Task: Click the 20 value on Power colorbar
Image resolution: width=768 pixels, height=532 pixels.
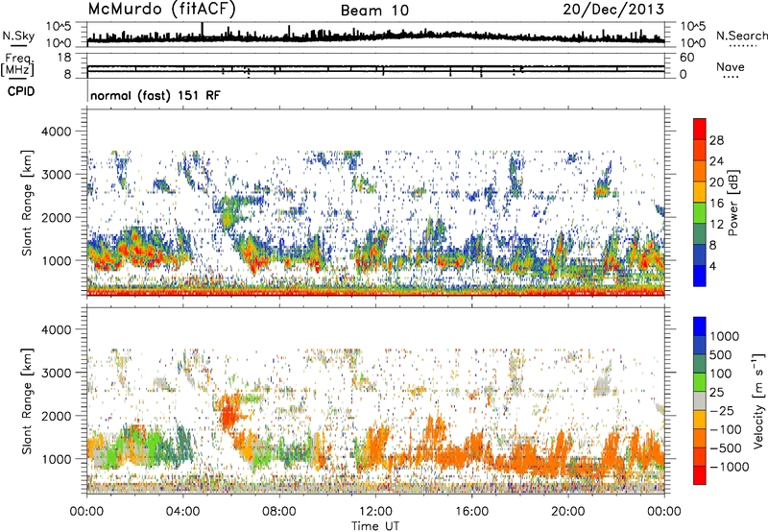Action: pos(716,182)
